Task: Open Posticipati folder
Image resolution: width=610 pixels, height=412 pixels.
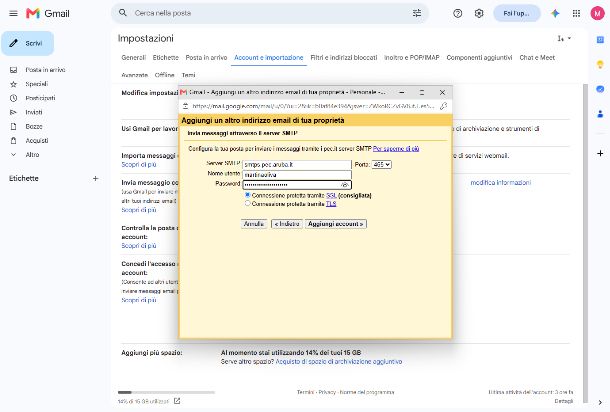Action: (40, 98)
